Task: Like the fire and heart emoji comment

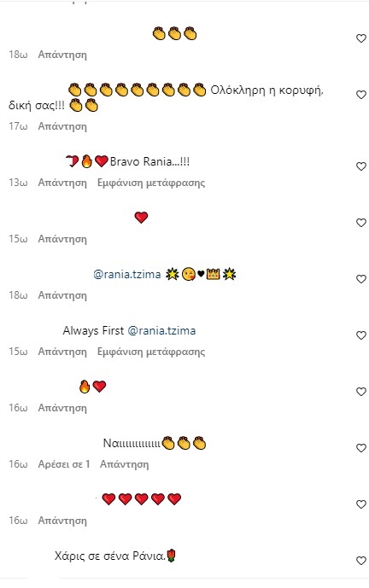Action: tap(360, 392)
